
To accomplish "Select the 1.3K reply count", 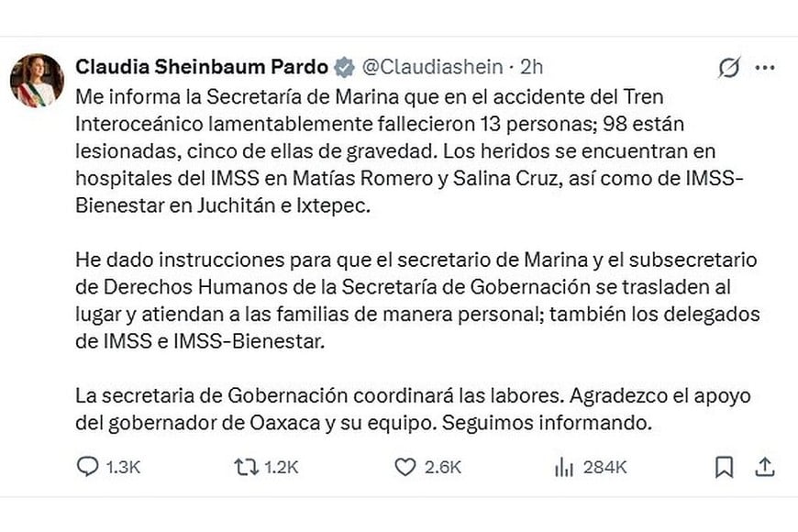I will (x=122, y=468).
